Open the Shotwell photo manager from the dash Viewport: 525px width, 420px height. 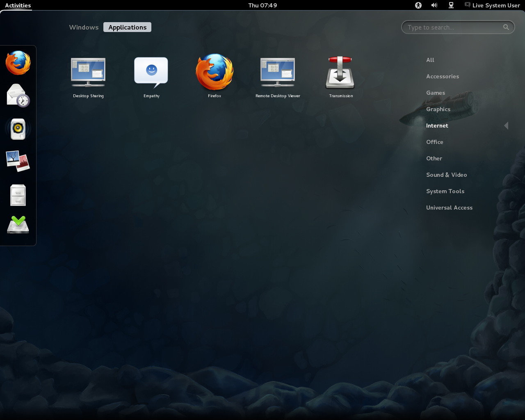tap(18, 161)
